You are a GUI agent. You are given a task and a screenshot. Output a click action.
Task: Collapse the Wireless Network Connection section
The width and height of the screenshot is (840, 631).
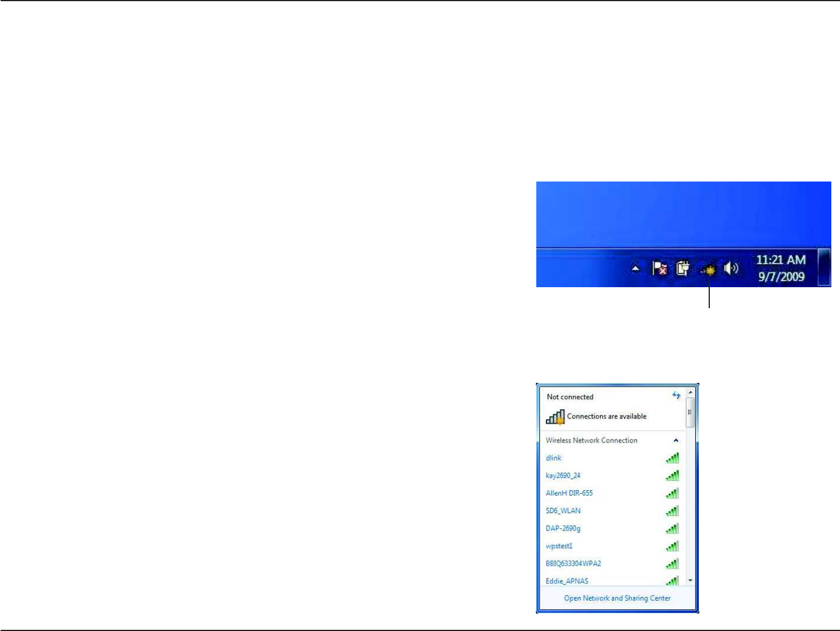tap(676, 441)
